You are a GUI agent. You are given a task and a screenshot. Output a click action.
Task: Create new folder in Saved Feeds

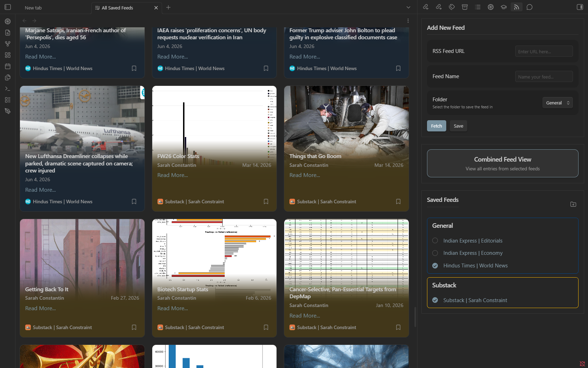click(x=573, y=204)
